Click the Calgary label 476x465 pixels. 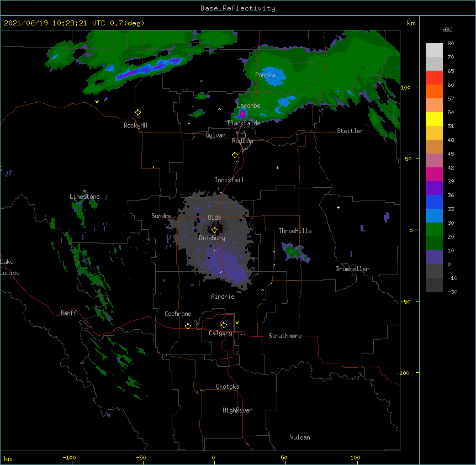point(221,333)
